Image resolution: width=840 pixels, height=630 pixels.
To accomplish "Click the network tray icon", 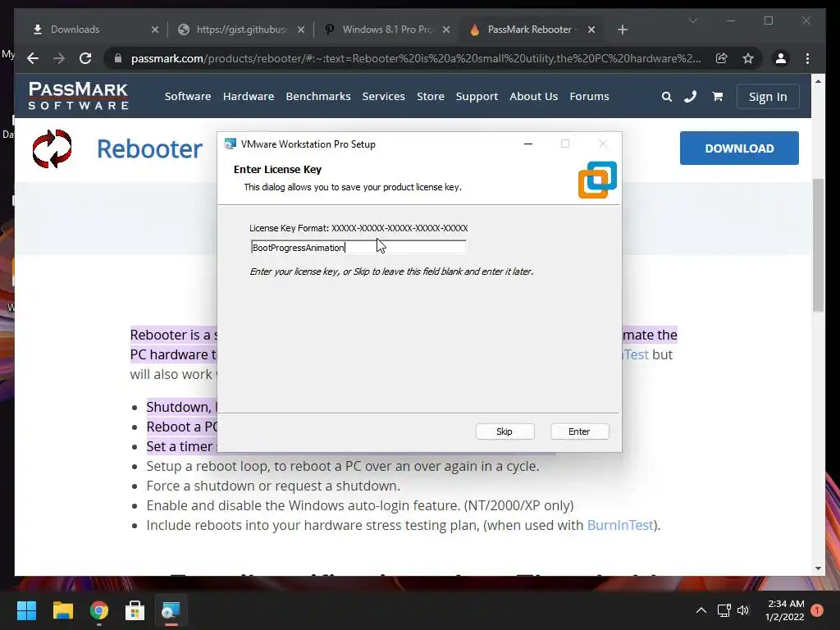I will tap(724, 610).
